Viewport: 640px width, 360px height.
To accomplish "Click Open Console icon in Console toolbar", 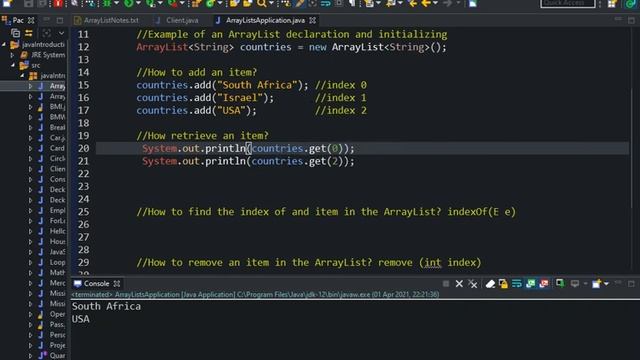I will coord(596,283).
